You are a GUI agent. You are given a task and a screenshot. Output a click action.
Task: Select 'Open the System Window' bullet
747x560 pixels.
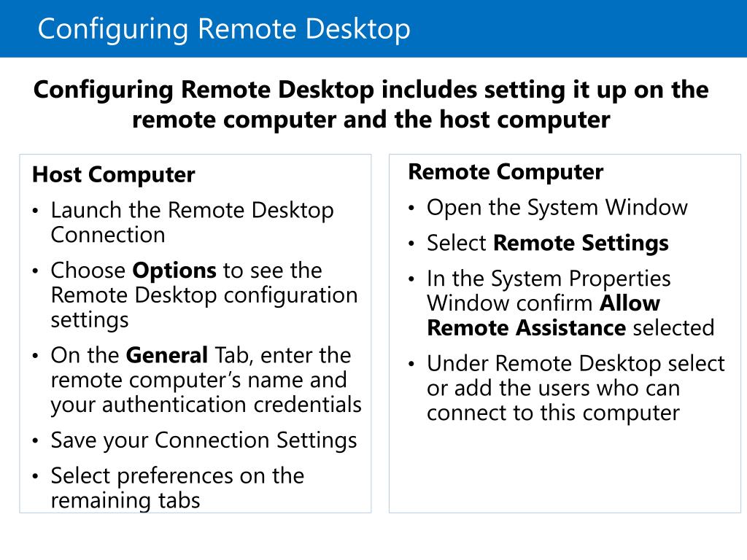pyautogui.click(x=557, y=208)
